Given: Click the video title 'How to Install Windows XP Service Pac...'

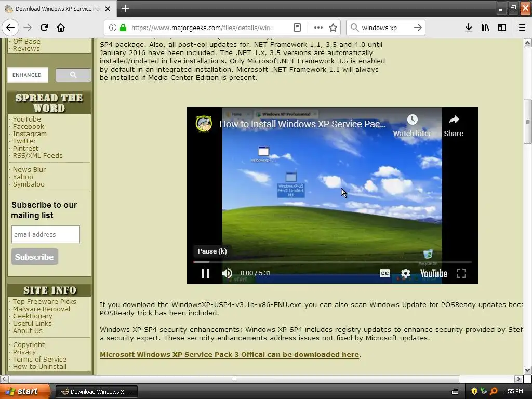Looking at the screenshot, I should (x=303, y=124).
